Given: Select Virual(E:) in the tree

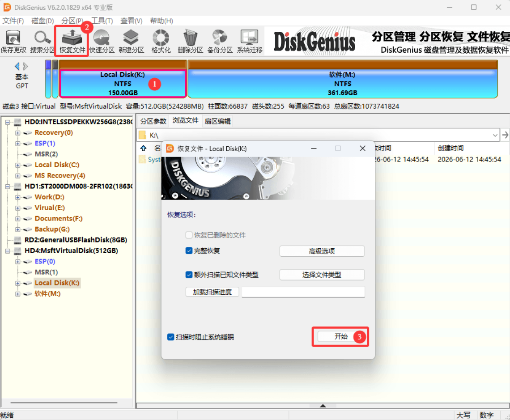Looking at the screenshot, I should coord(50,208).
